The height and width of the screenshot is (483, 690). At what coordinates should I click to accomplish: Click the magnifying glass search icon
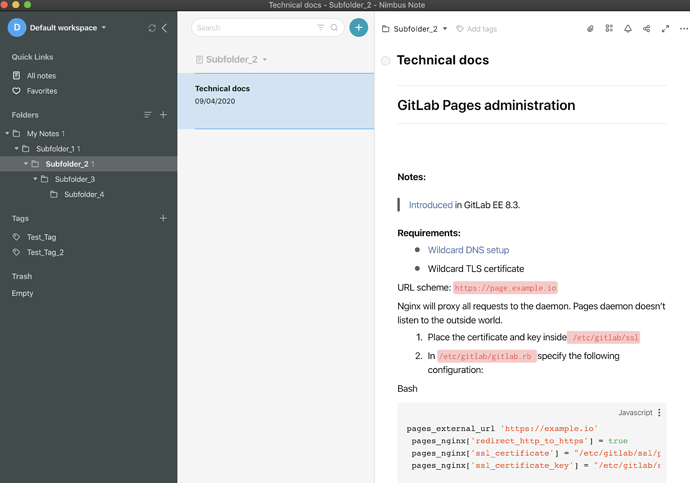pos(334,28)
